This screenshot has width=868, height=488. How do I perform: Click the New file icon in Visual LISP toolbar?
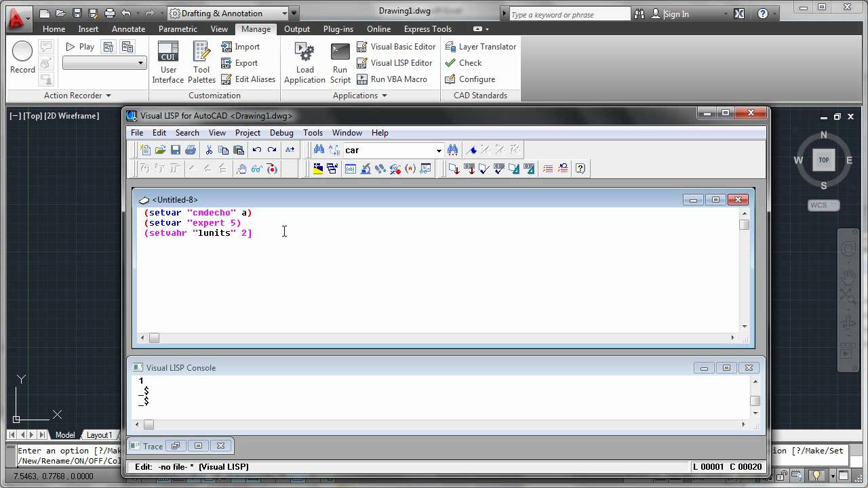[145, 150]
